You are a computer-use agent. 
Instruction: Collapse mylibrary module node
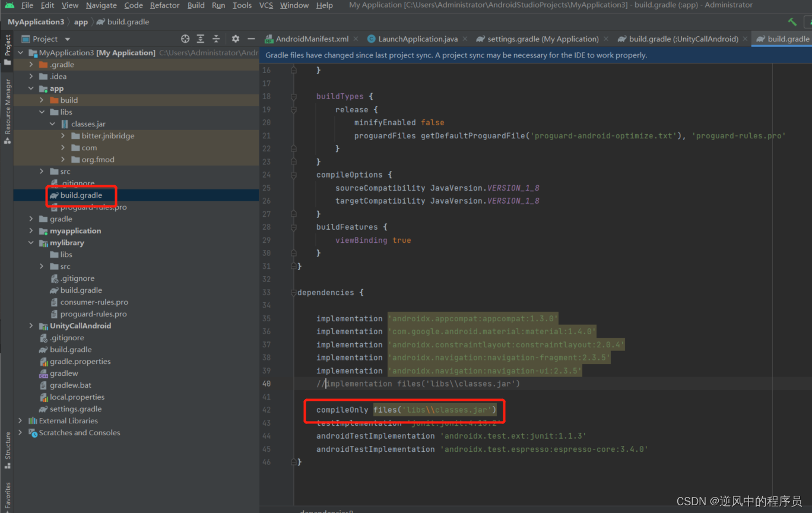point(31,243)
